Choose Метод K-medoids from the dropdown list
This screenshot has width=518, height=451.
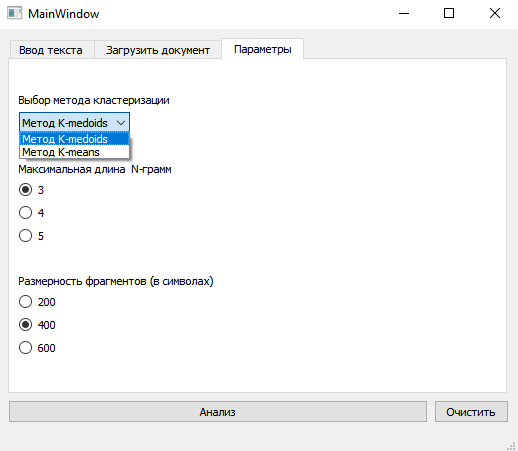pos(74,139)
